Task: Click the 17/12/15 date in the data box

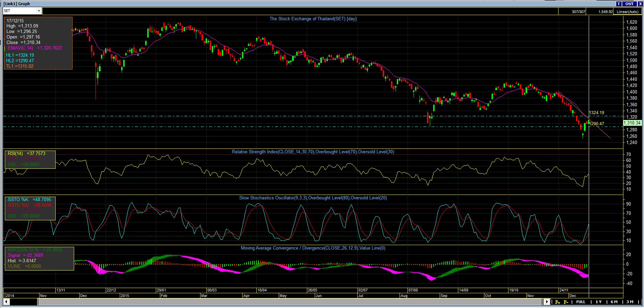Action: [x=14, y=21]
